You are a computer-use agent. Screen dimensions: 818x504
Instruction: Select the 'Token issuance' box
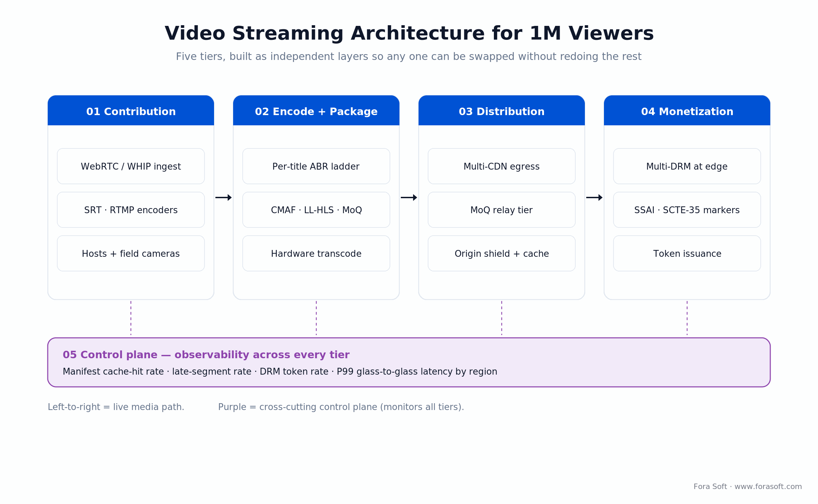(x=687, y=253)
